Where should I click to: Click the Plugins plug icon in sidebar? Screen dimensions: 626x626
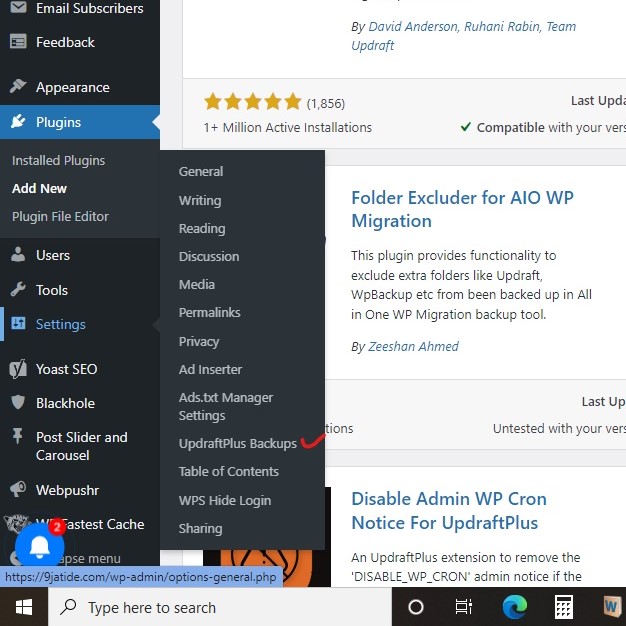click(x=18, y=122)
